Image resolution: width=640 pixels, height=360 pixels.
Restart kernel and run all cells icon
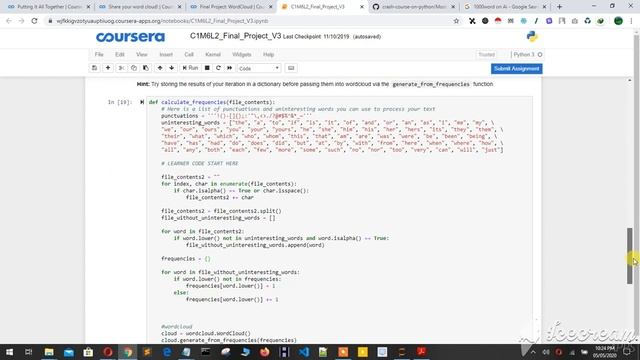pyautogui.click(x=229, y=68)
